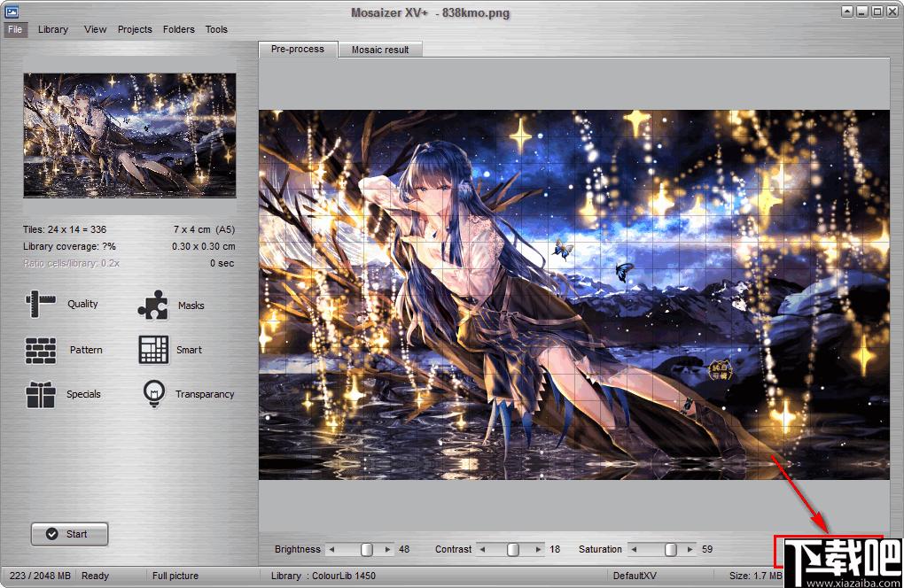The height and width of the screenshot is (588, 904).
Task: Click the 'Tiles: 24 x 14 = 336' text
Action: pyautogui.click(x=65, y=229)
